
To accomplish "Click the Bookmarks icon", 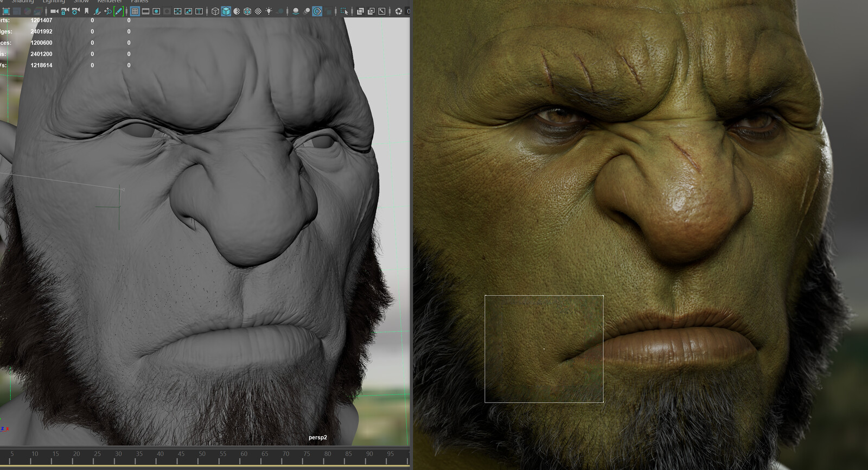I will click(x=87, y=11).
